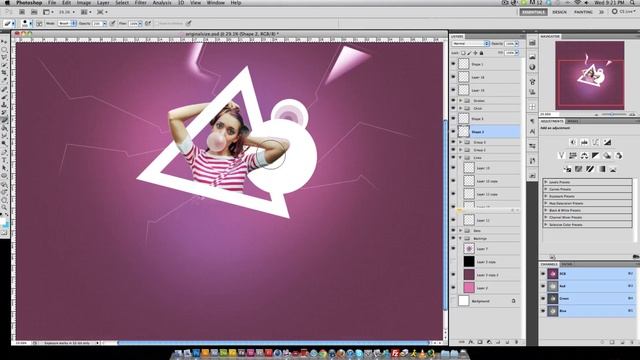Show the hidden Layer 3 copy layer
Screen dimensions: 640x360
[453, 262]
